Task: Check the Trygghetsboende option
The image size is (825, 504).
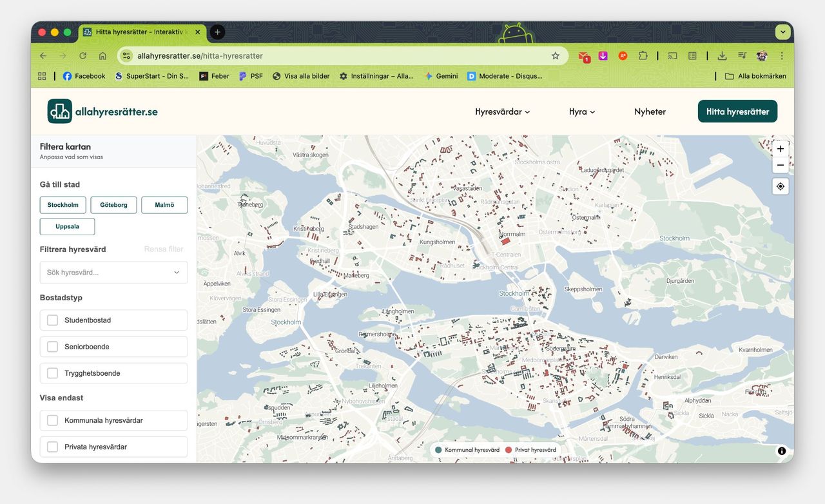Action: point(53,373)
